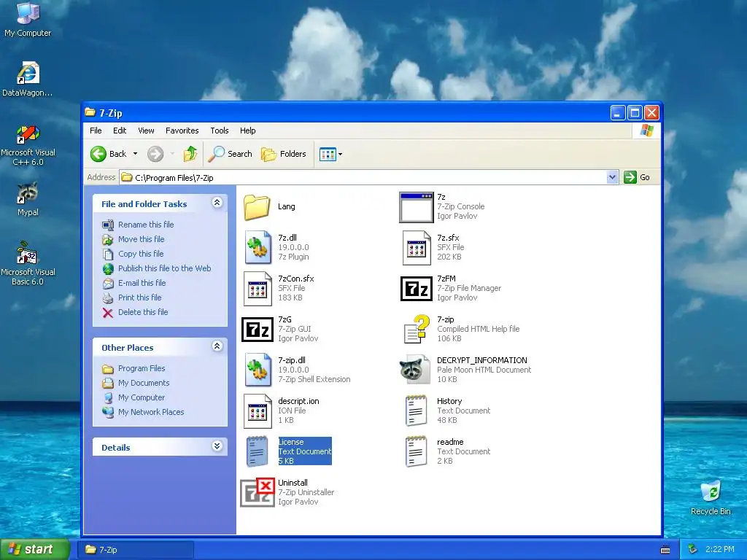The width and height of the screenshot is (747, 560).
Task: Open the Views dropdown button
Action: [330, 154]
